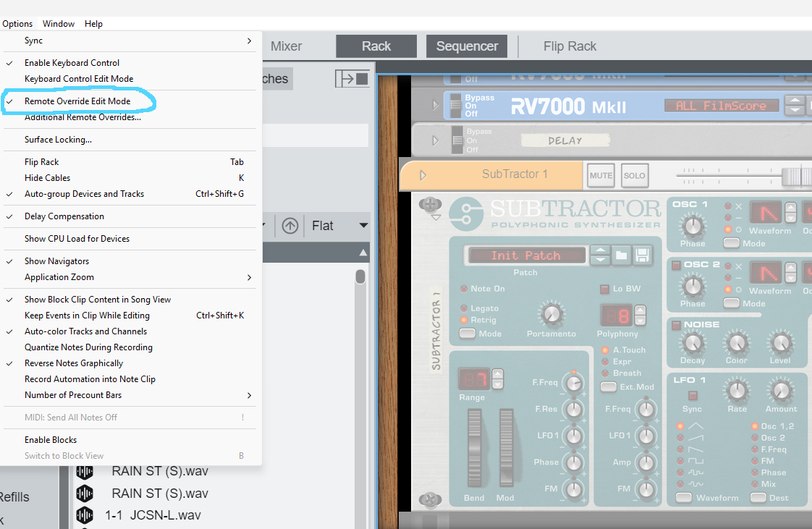This screenshot has width=812, height=529.
Task: Open the Flat view dropdown
Action: point(339,226)
